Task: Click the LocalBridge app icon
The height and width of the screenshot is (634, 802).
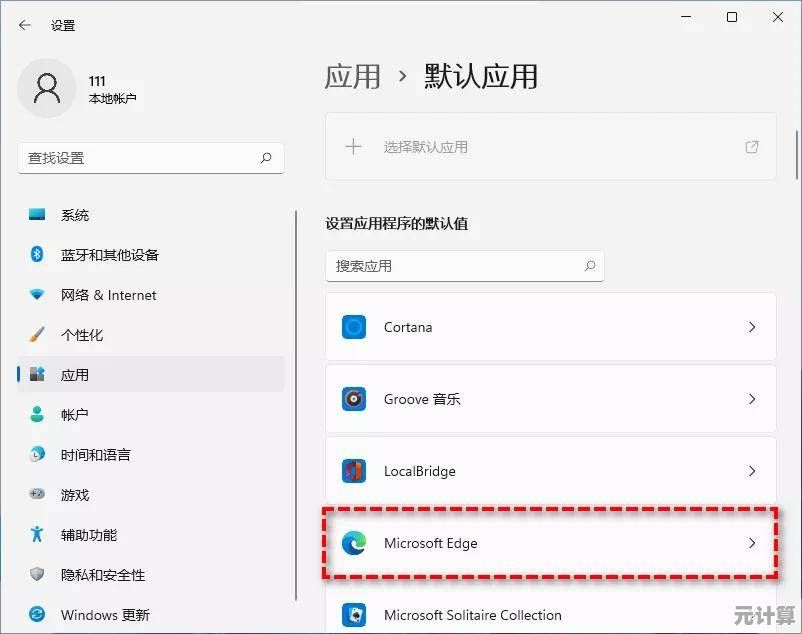Action: tap(354, 471)
